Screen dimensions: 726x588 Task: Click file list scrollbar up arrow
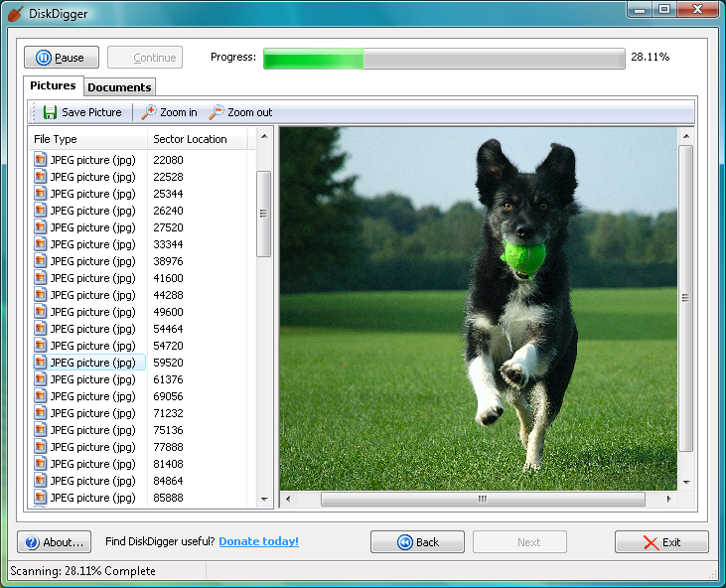point(264,136)
